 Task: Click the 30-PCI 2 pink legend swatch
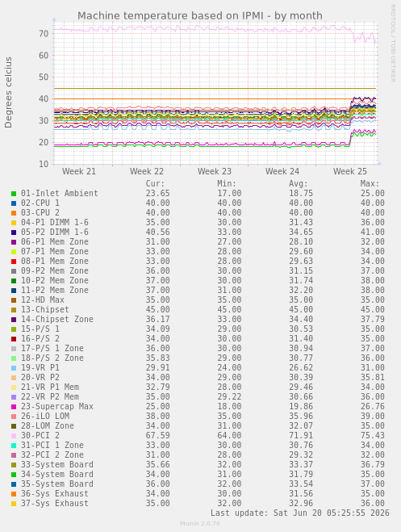click(x=14, y=436)
